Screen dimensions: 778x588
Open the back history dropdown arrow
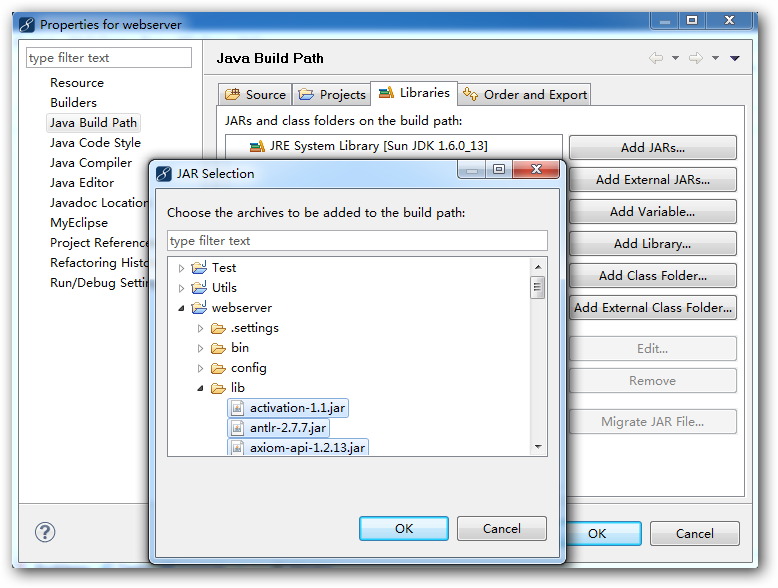[675, 58]
